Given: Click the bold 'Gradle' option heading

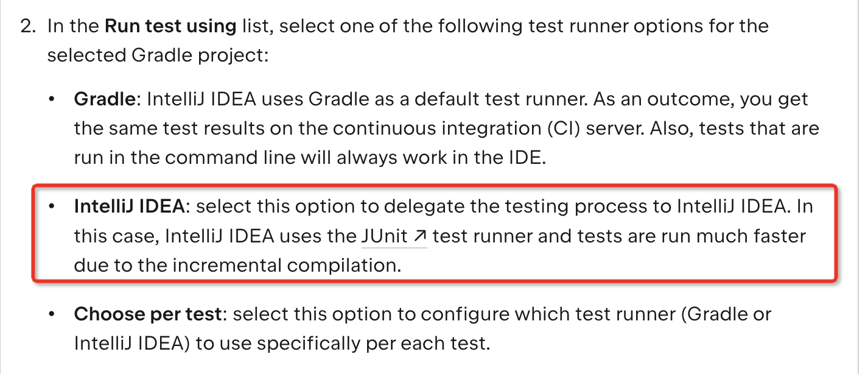Looking at the screenshot, I should [103, 99].
